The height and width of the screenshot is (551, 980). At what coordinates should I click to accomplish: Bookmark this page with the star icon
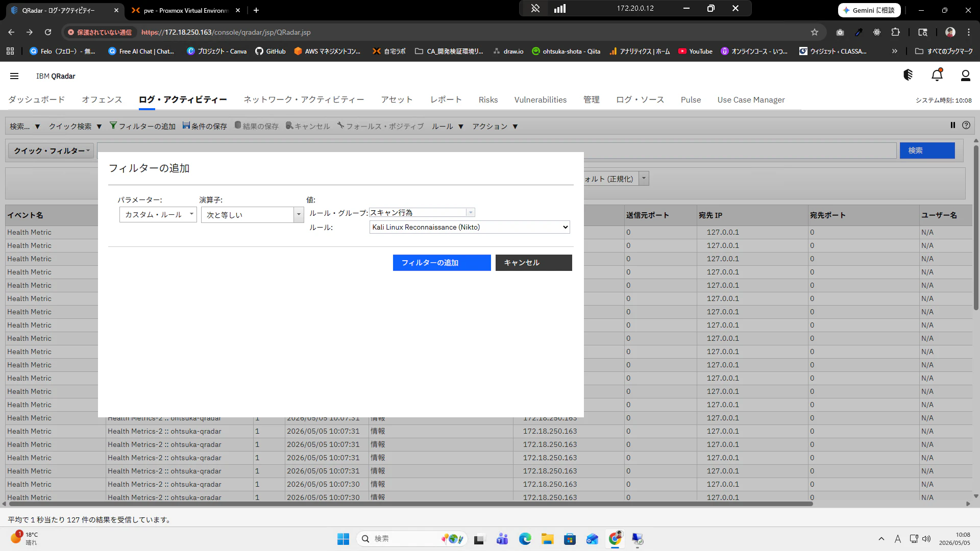coord(815,32)
